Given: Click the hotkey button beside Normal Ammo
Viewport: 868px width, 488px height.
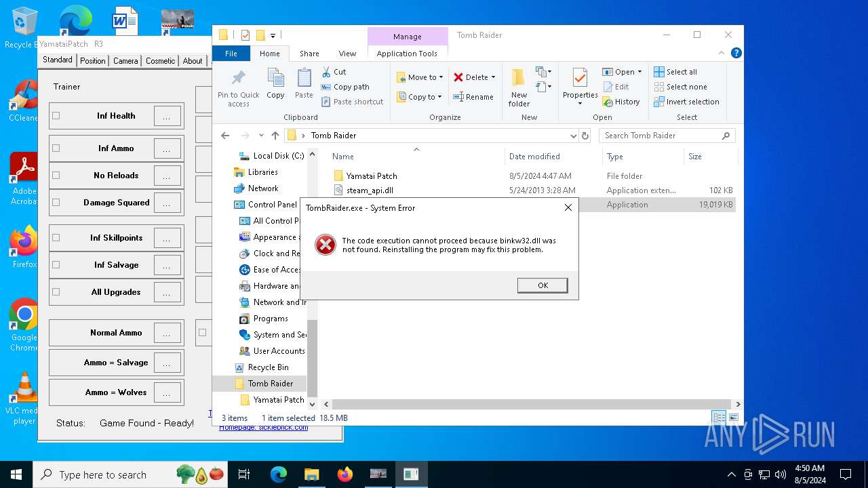Looking at the screenshot, I should [x=167, y=333].
